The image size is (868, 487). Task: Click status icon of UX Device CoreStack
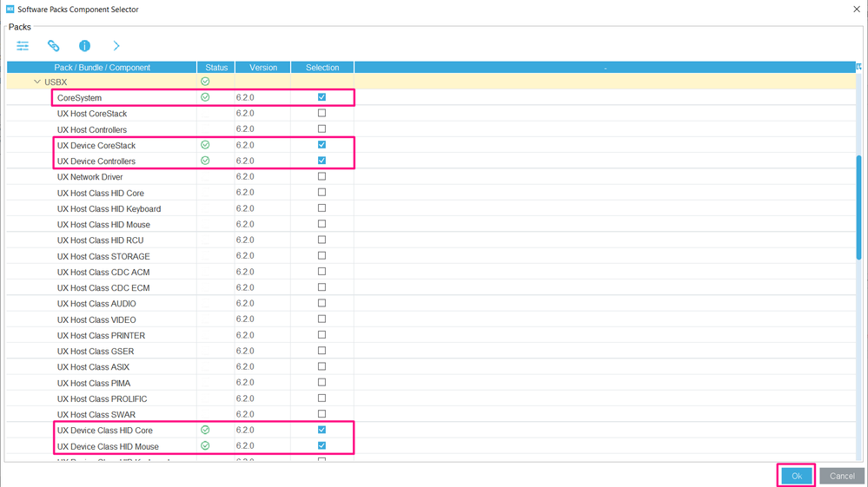coord(205,145)
